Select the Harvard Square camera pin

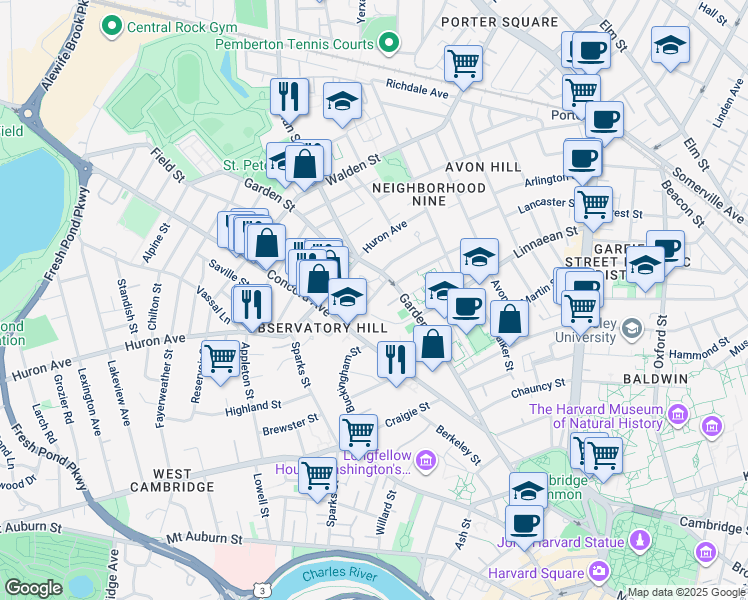point(599,571)
